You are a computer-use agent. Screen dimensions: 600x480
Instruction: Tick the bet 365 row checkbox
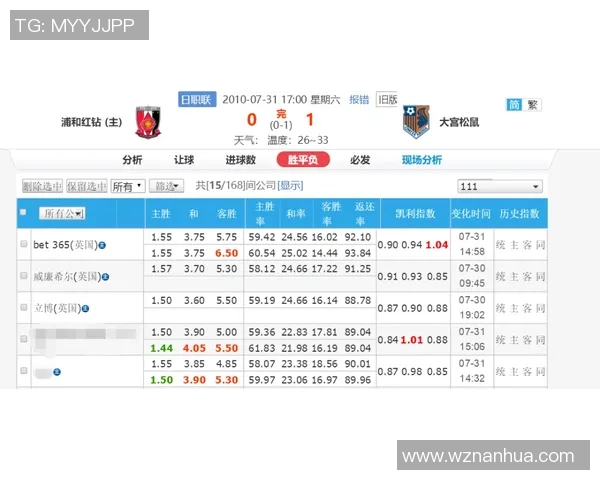pyautogui.click(x=24, y=244)
